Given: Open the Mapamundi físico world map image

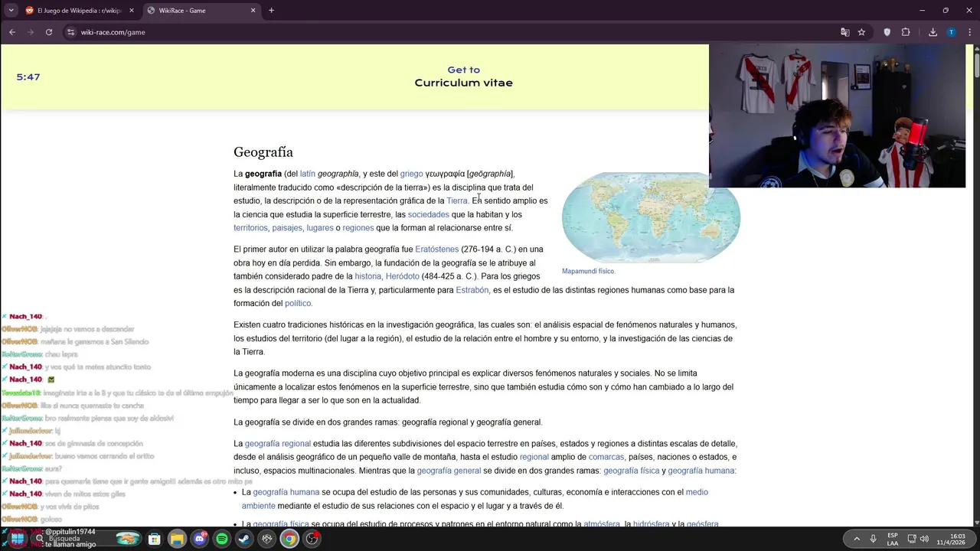Looking at the screenshot, I should (x=651, y=217).
